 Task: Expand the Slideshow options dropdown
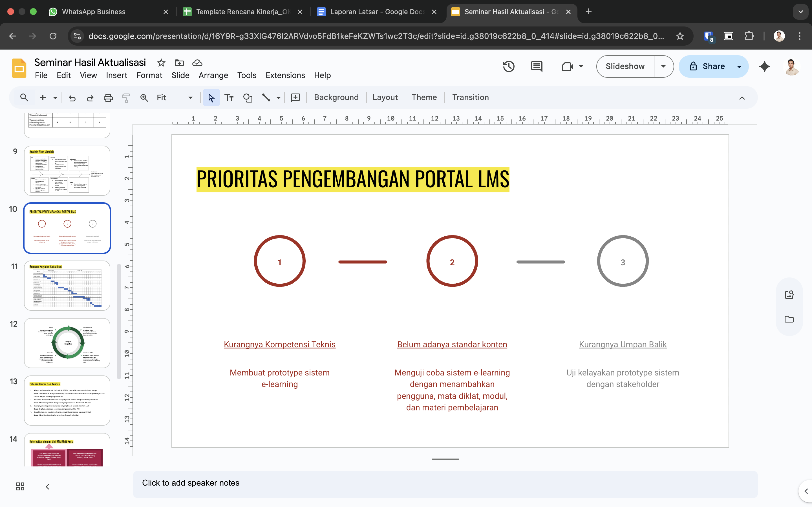(663, 66)
